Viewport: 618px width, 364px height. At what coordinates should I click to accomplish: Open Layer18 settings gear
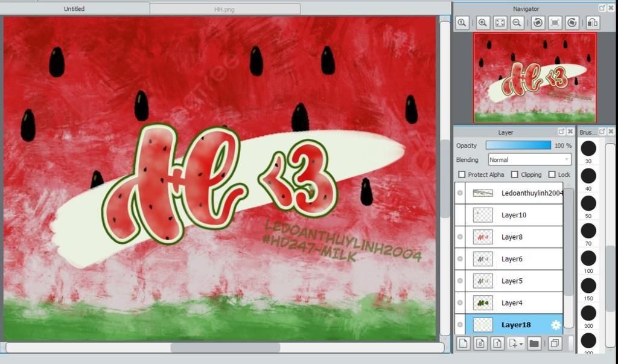(x=556, y=325)
